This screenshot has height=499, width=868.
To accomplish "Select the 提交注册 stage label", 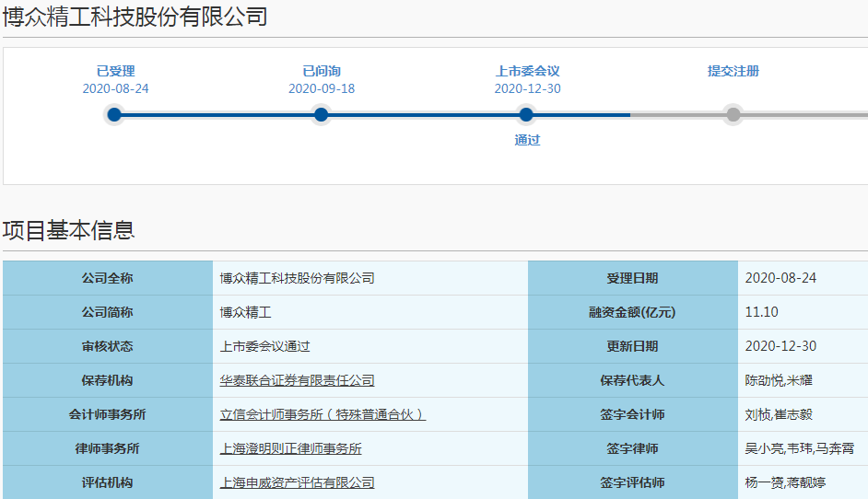I will pyautogui.click(x=733, y=71).
